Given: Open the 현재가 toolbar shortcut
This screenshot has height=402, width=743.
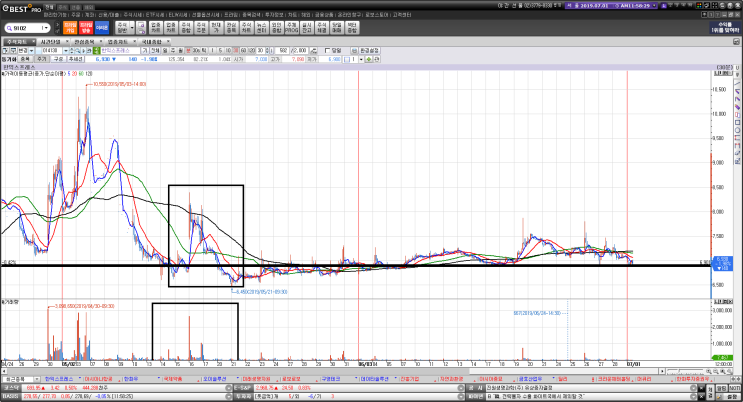Looking at the screenshot, I should pyautogui.click(x=216, y=27).
